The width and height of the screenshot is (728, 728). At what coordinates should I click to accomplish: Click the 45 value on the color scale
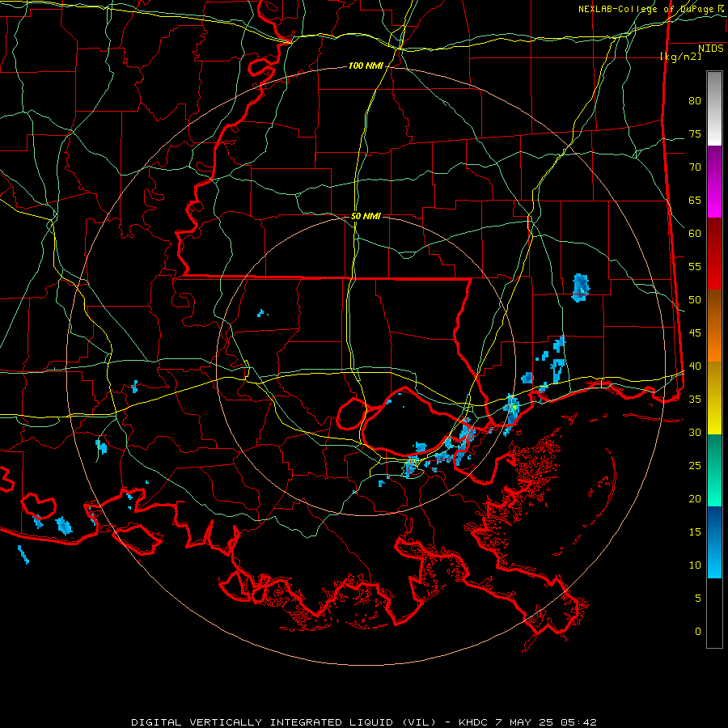695,333
